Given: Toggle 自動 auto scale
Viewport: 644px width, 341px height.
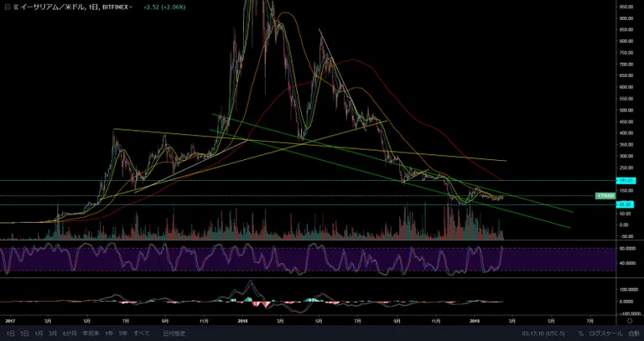Looking at the screenshot, I should pyautogui.click(x=634, y=333).
